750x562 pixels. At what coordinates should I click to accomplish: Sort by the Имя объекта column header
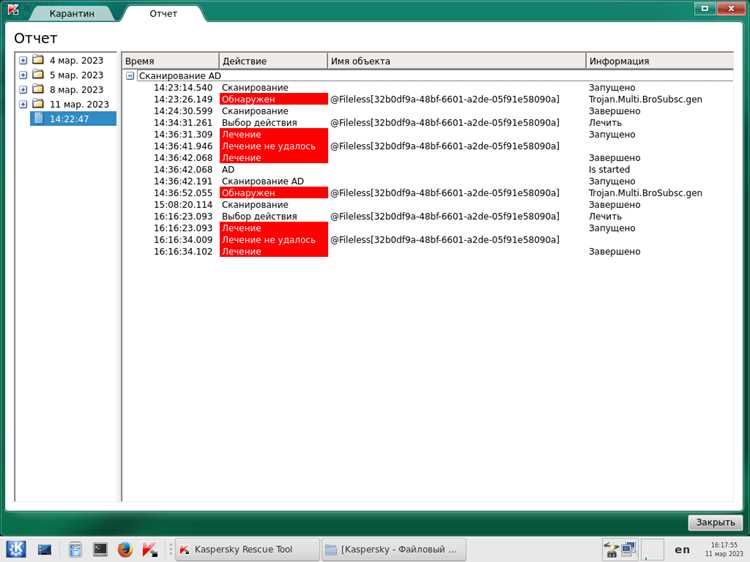[456, 61]
